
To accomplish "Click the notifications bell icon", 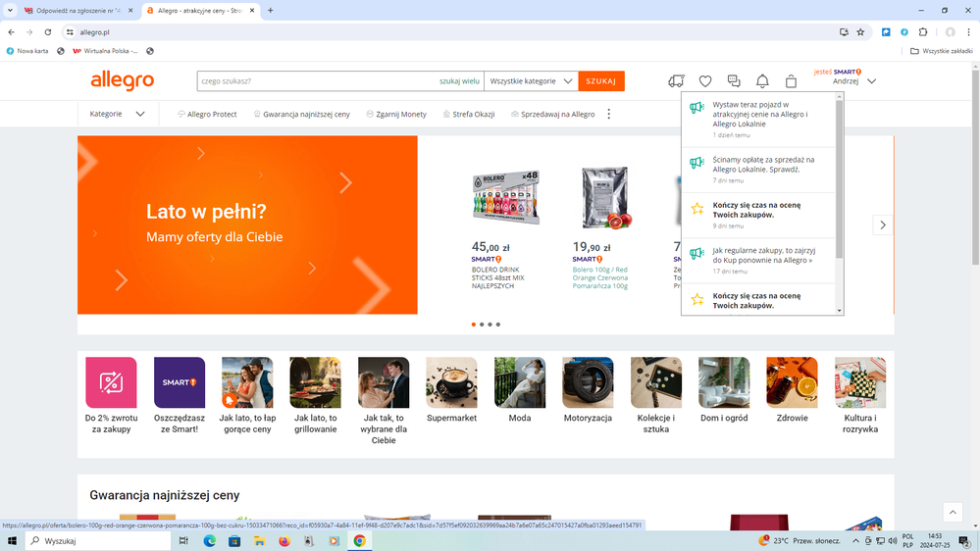I will click(x=762, y=81).
